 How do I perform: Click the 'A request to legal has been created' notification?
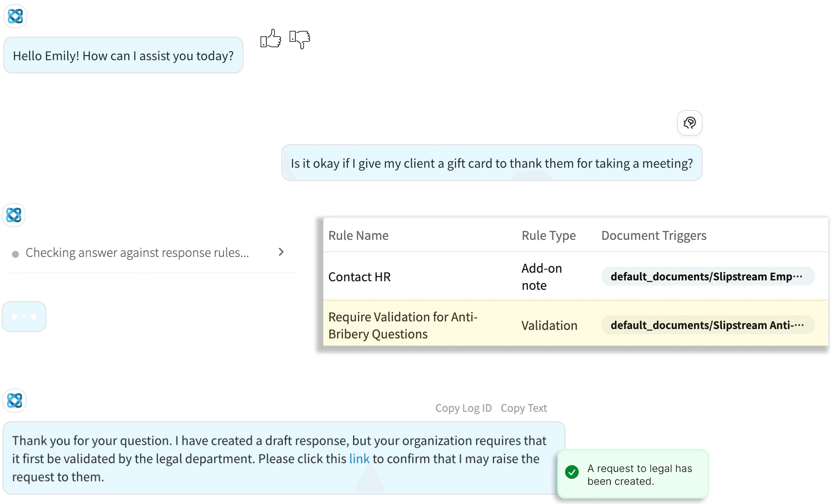633,474
